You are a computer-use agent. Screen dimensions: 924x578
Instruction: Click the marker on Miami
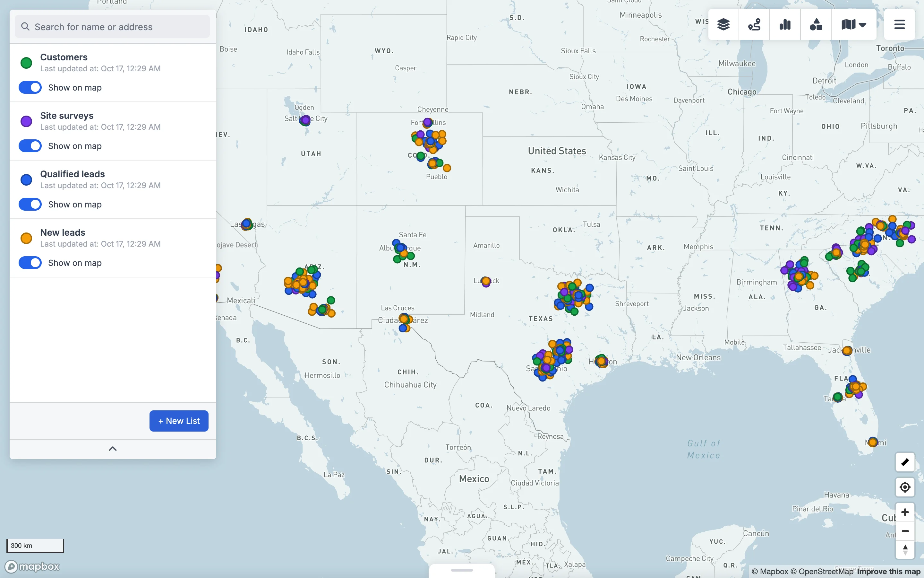[x=872, y=442]
